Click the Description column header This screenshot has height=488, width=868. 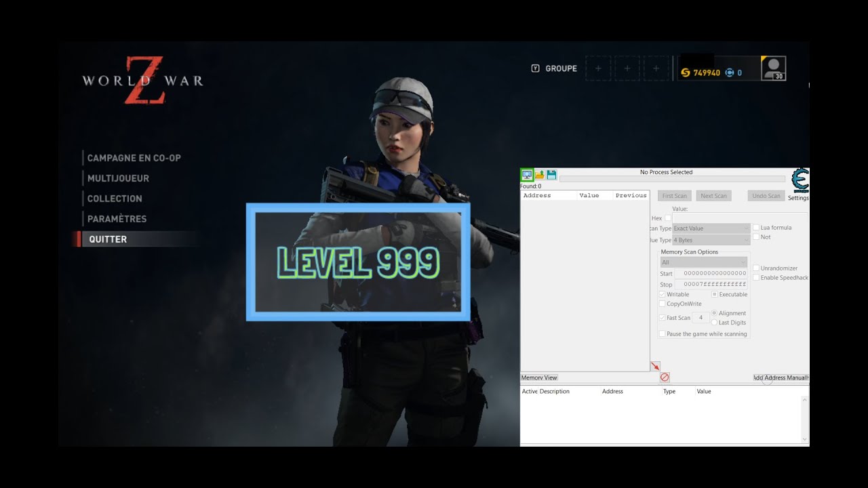pyautogui.click(x=555, y=391)
